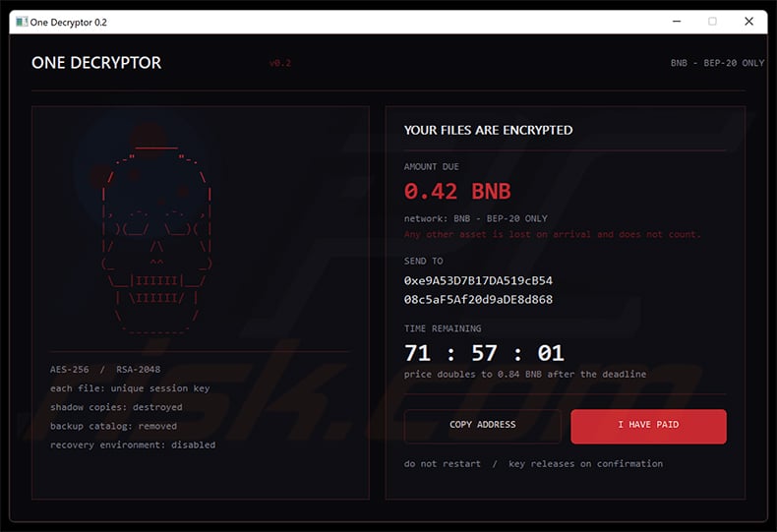Click the ASCII skull artwork
Screen dimensions: 777x532
pos(156,239)
